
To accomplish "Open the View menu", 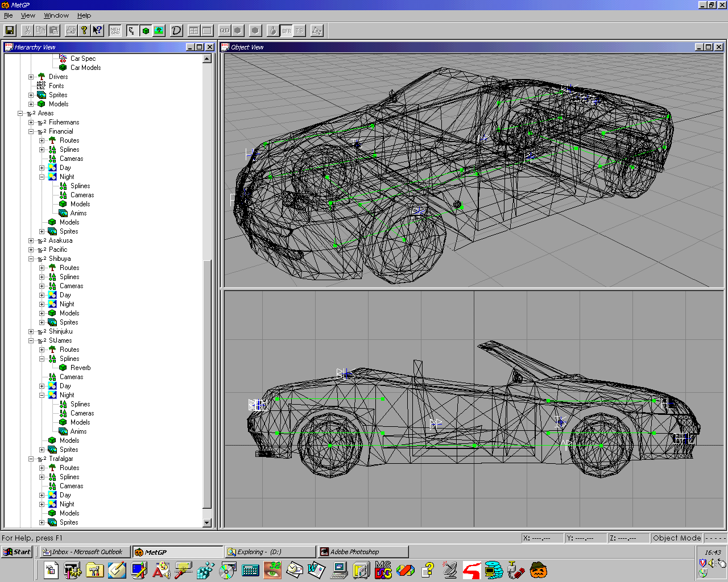I will tap(28, 15).
